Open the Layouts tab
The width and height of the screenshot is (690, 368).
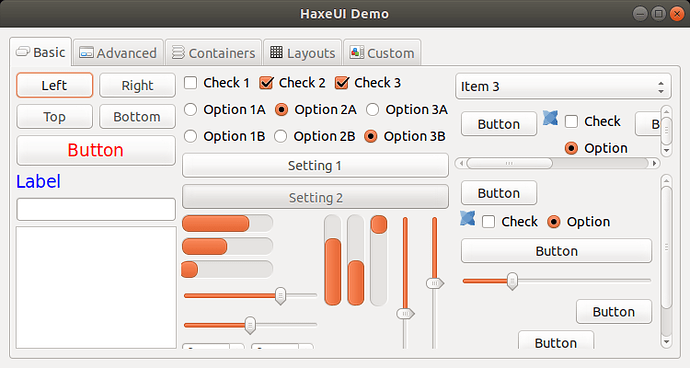coord(302,53)
